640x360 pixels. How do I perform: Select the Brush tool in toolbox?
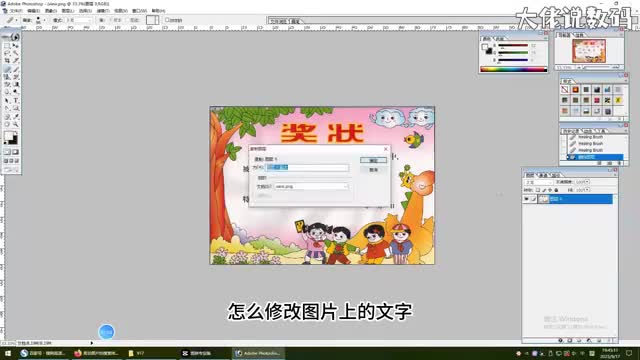[x=16, y=69]
